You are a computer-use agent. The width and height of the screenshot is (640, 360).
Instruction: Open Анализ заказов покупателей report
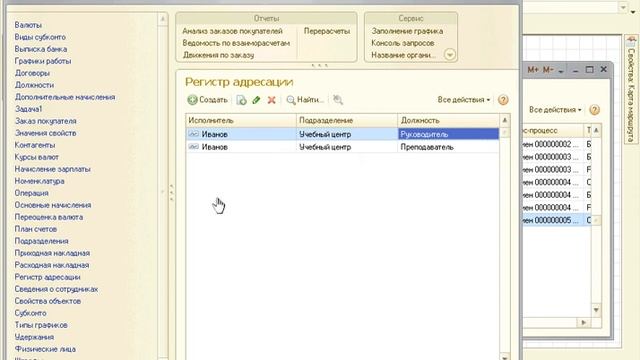[x=232, y=31]
